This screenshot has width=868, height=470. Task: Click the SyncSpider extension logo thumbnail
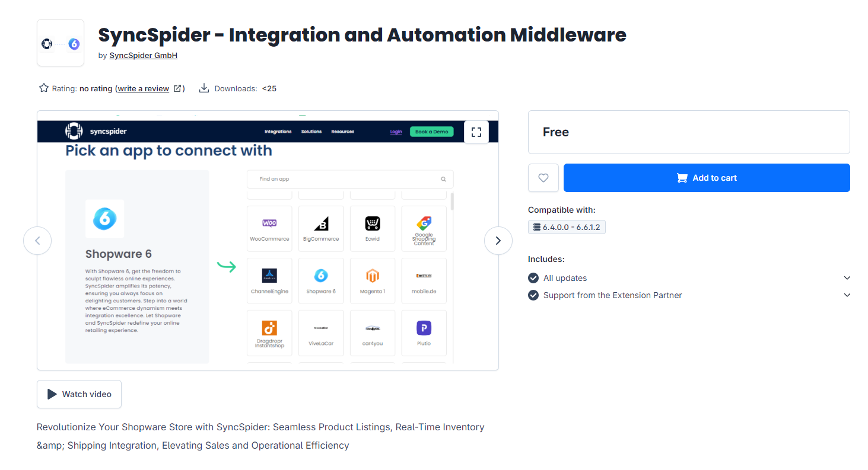pos(61,43)
